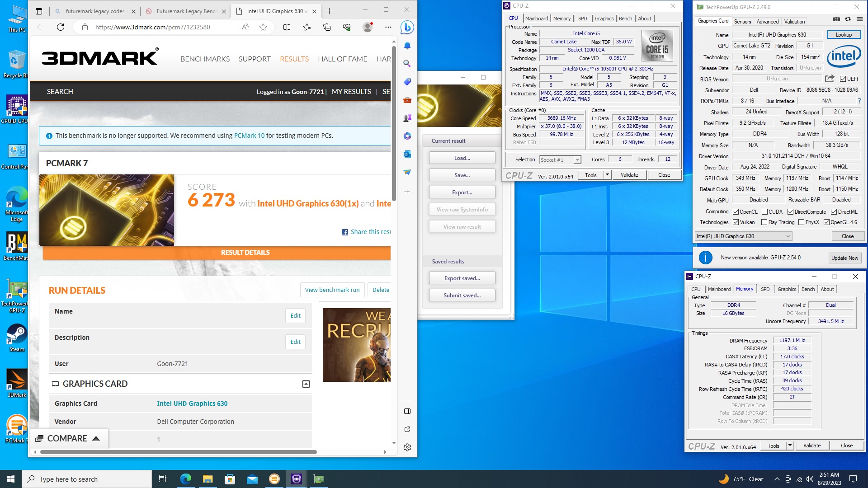Screen dimensions: 868x488
Task: Collapse the Graphics Card section
Action: pyautogui.click(x=306, y=384)
